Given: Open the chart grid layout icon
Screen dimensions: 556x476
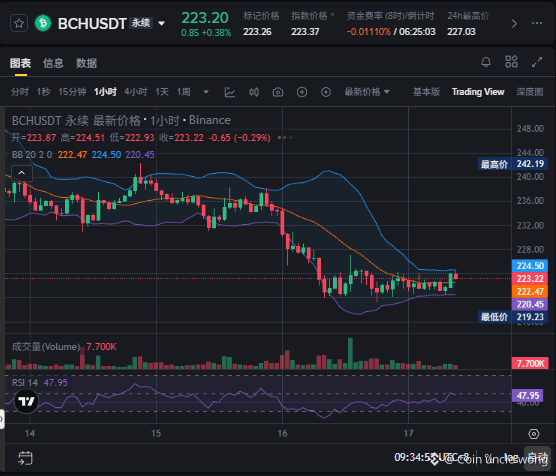Looking at the screenshot, I should (511, 62).
